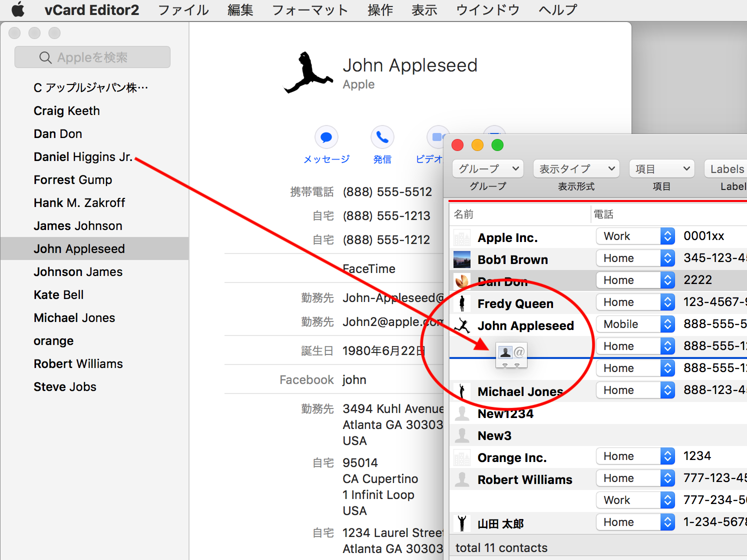Open the ファイル menu
This screenshot has height=560, width=747.
coord(183,10)
